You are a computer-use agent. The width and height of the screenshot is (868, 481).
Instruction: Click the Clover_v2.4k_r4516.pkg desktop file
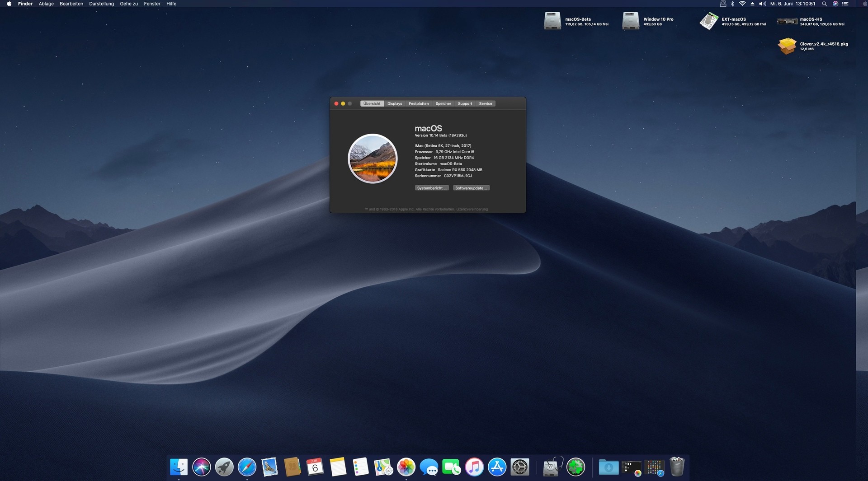pyautogui.click(x=787, y=46)
